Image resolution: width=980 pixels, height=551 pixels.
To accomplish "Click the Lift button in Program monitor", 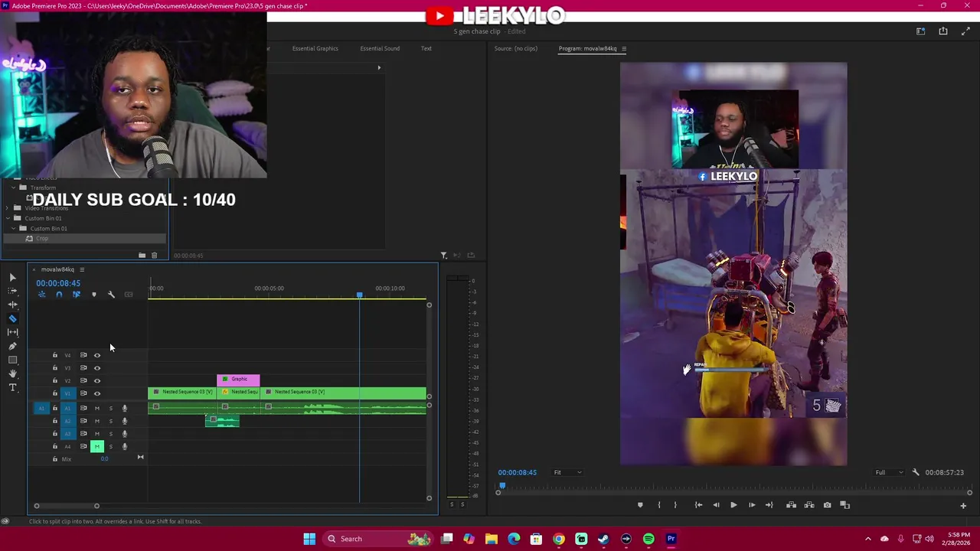I will tap(791, 505).
